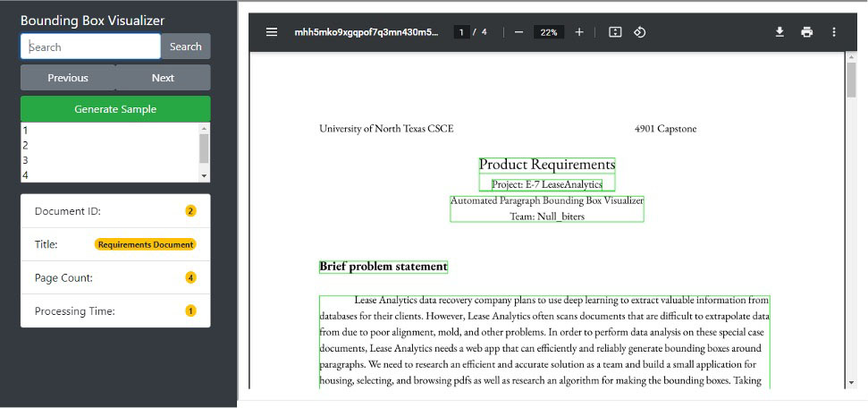
Task: Zoom in with the plus icon
Action: pos(579,32)
